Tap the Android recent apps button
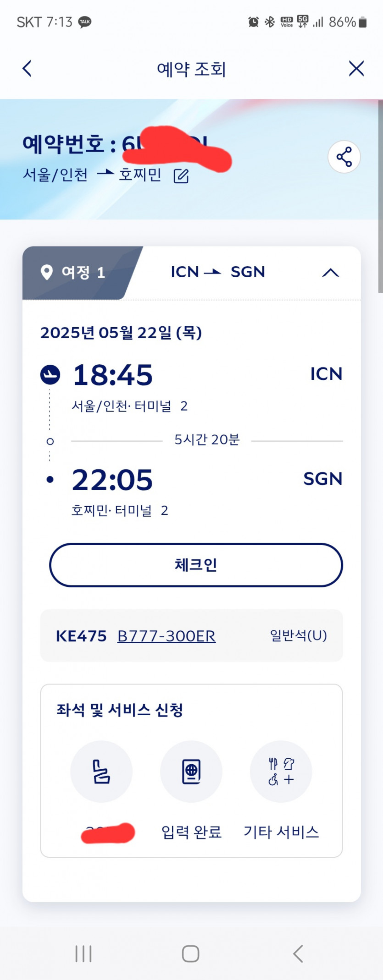 pos(83,954)
